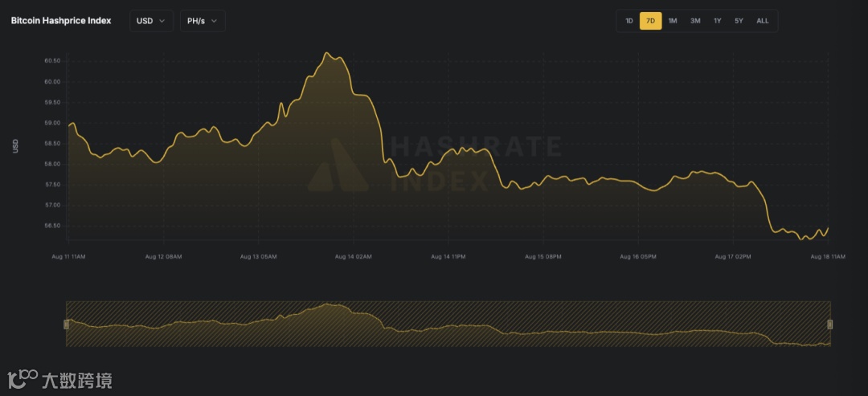Click the Aug 17 02PM axis label

733,256
